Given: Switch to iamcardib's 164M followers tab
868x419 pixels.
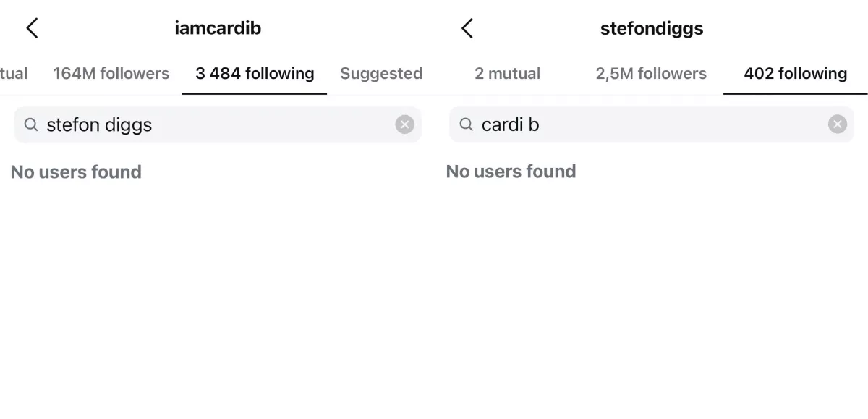Looking at the screenshot, I should click(x=111, y=73).
